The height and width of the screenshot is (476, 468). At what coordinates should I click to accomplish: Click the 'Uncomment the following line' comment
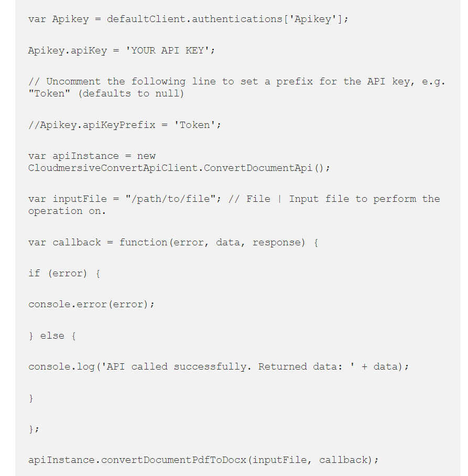pyautogui.click(x=116, y=82)
